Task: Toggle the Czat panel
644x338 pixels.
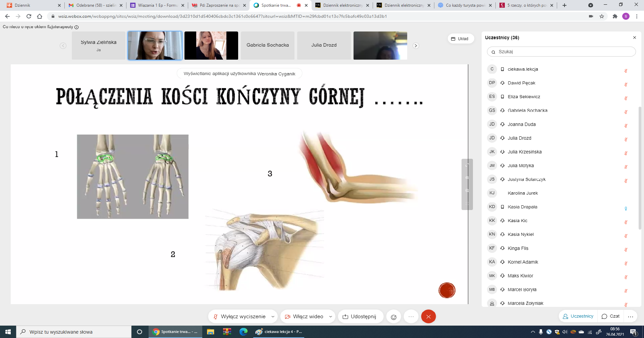Action: [x=611, y=316]
